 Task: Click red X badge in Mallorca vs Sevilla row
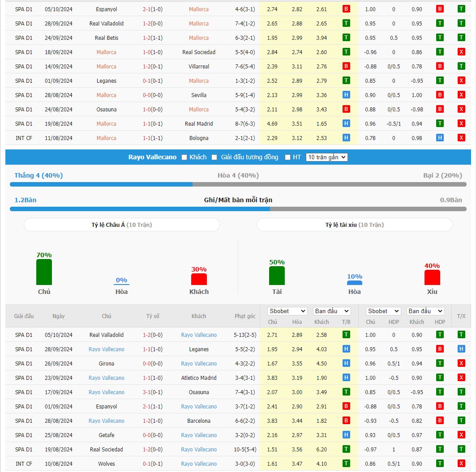(461, 95)
